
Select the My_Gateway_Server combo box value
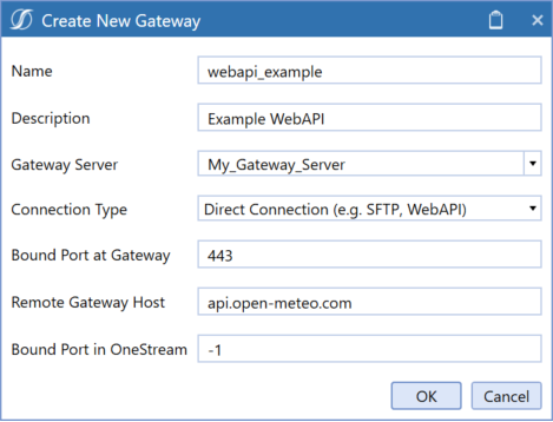[x=360, y=164]
